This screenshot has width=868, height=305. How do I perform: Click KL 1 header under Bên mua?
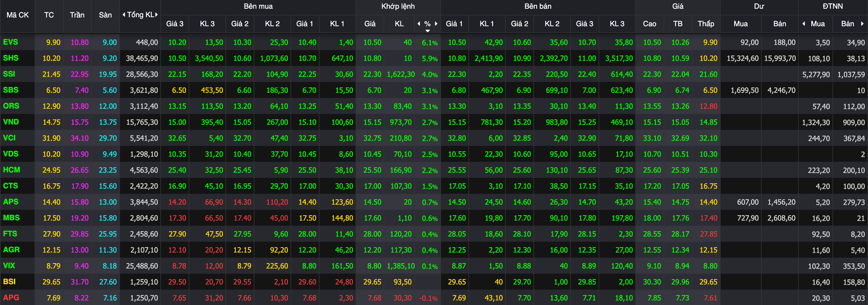coord(337,24)
